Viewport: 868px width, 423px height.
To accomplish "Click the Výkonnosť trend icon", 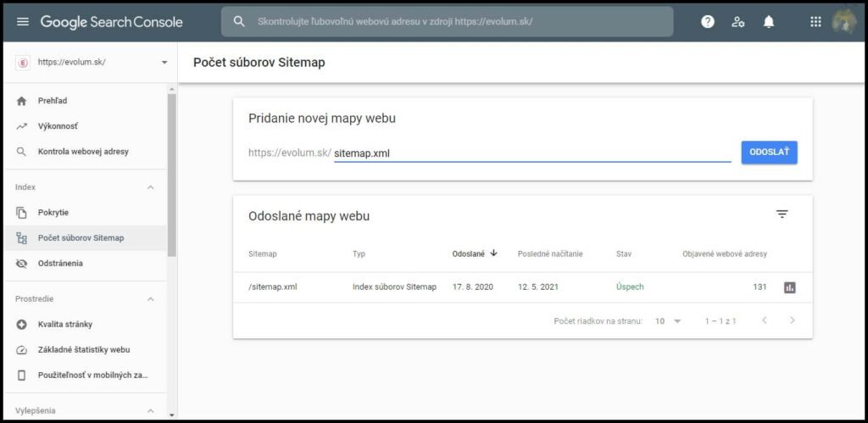I will point(21,126).
